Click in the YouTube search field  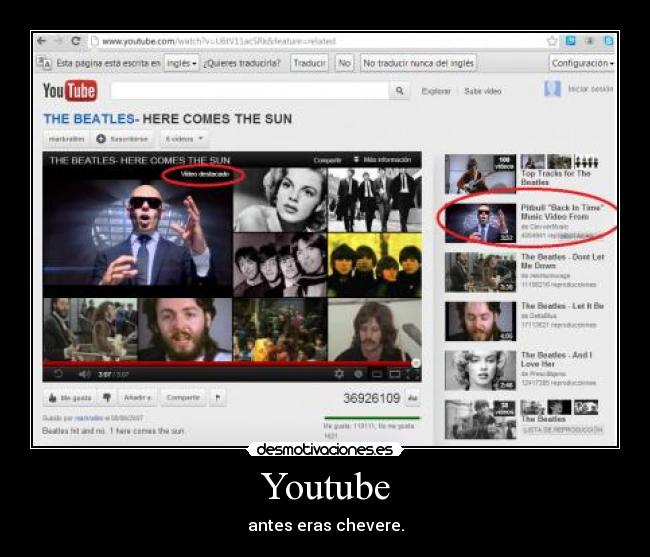pos(250,90)
